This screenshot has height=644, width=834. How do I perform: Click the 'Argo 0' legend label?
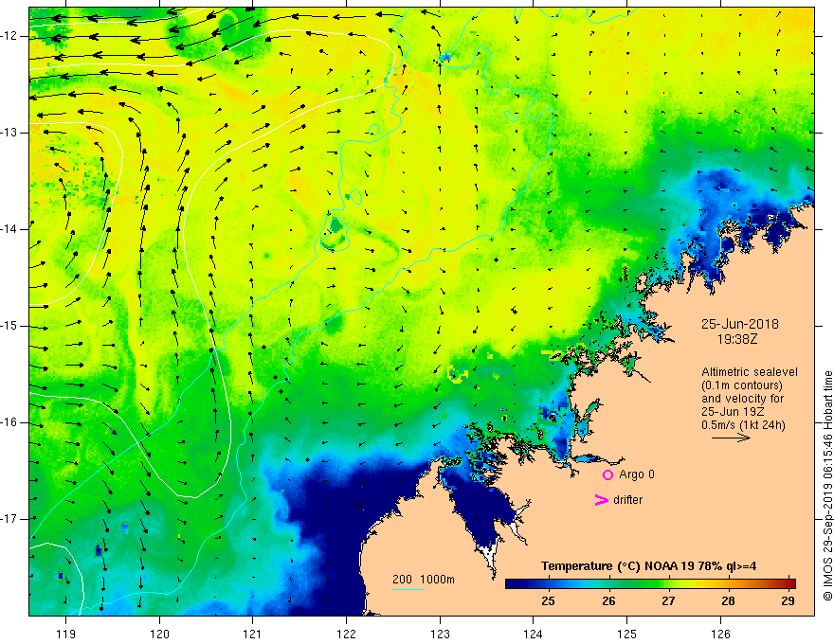[637, 474]
